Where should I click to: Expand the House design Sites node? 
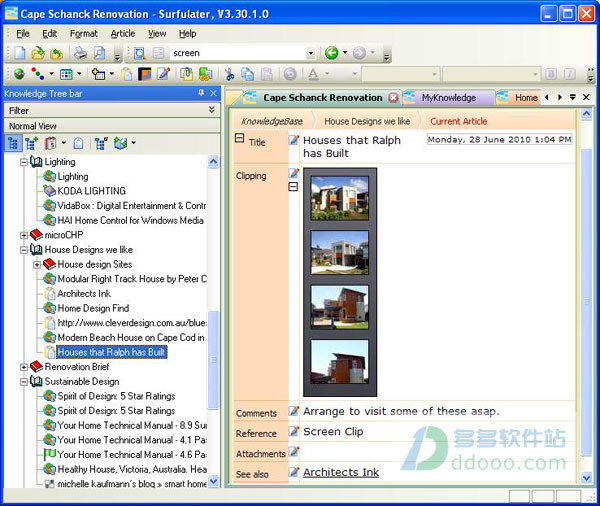point(37,264)
